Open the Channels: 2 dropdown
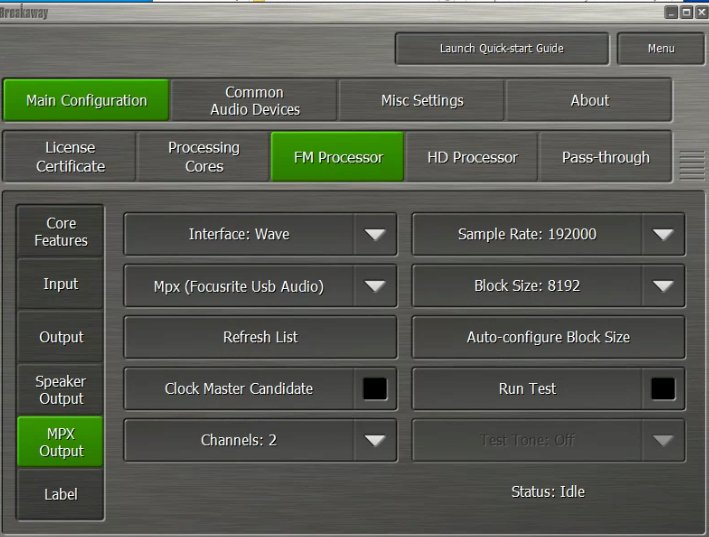The width and height of the screenshot is (709, 537). coord(374,440)
